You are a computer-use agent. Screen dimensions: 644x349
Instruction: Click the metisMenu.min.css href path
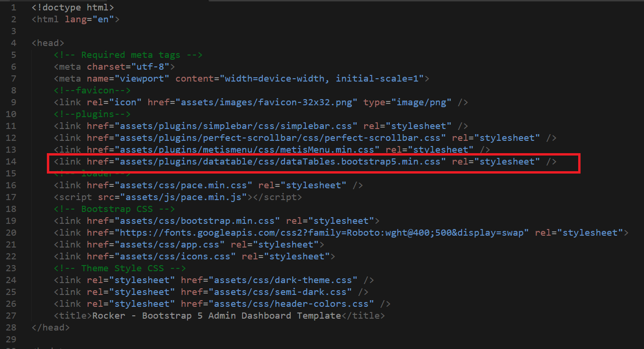[x=247, y=150]
